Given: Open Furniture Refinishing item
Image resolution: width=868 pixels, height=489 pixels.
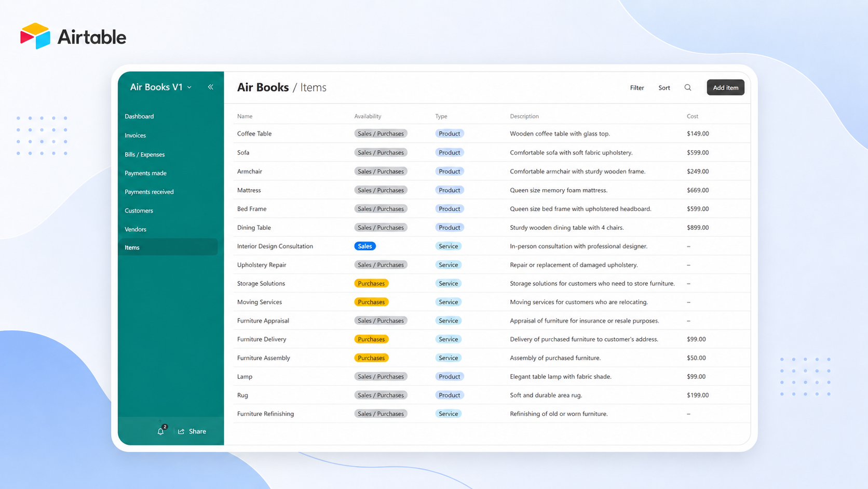Looking at the screenshot, I should 265,414.
